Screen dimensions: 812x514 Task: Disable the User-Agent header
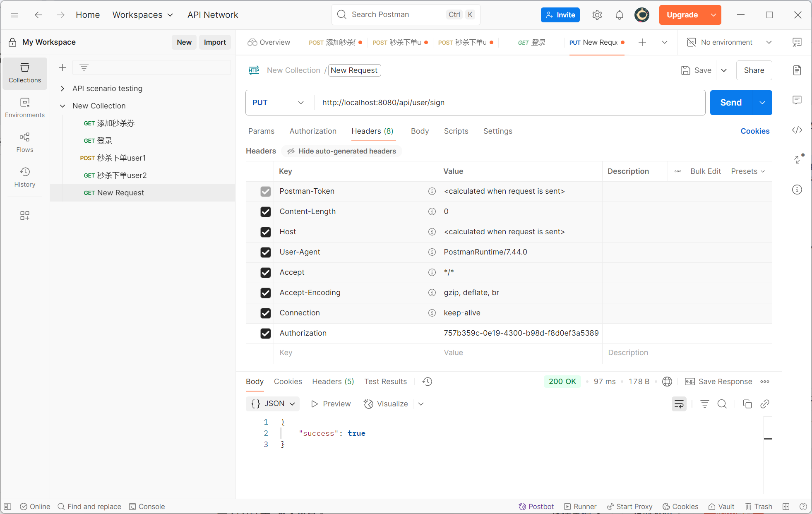[266, 252]
